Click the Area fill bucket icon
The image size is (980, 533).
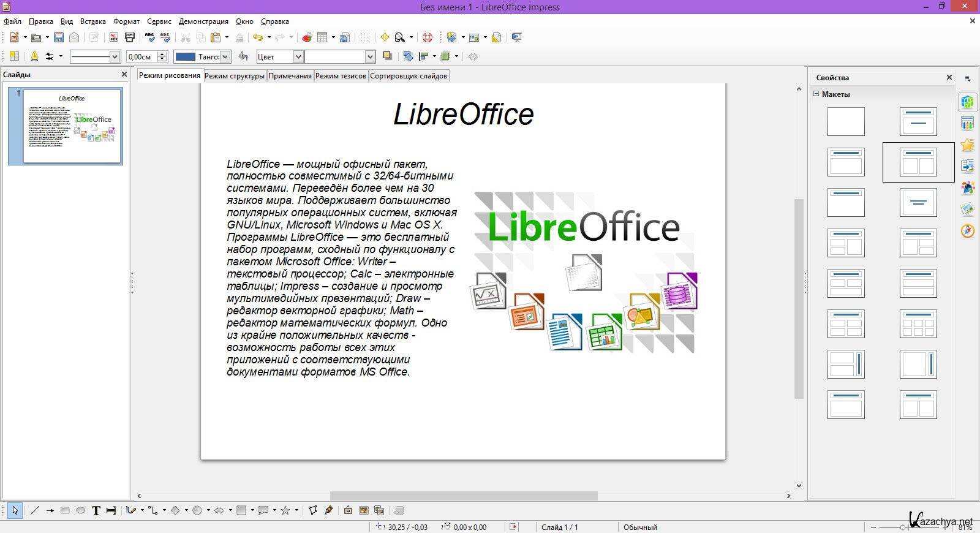[243, 56]
